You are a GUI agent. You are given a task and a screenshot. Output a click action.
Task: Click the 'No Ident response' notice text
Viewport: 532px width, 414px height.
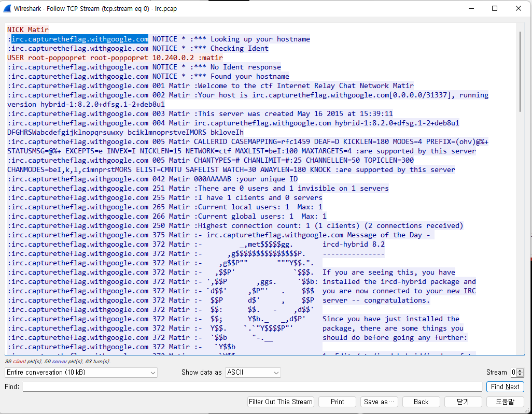coord(246,67)
